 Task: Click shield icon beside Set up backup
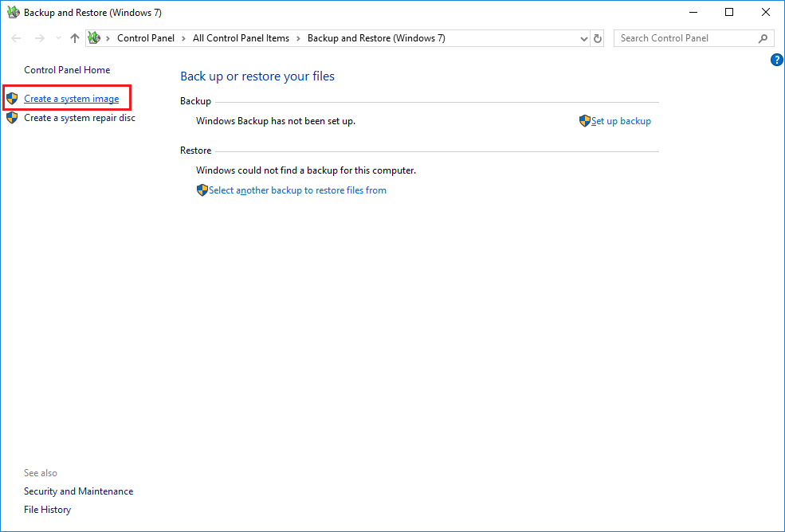[x=585, y=120]
